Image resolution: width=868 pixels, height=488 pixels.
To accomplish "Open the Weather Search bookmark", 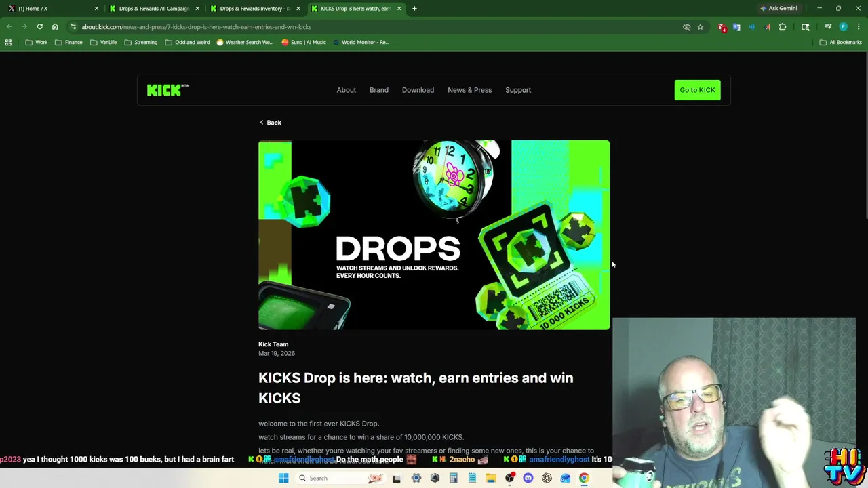I will click(x=244, y=42).
